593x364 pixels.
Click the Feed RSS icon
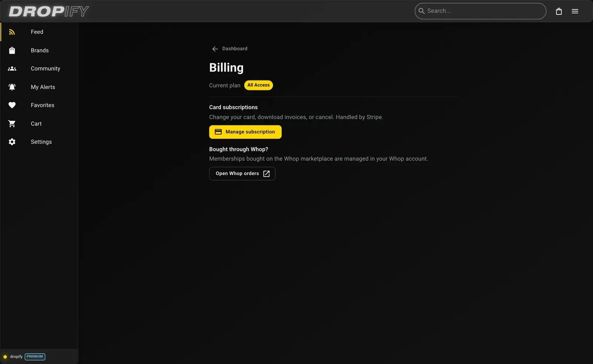coord(12,32)
